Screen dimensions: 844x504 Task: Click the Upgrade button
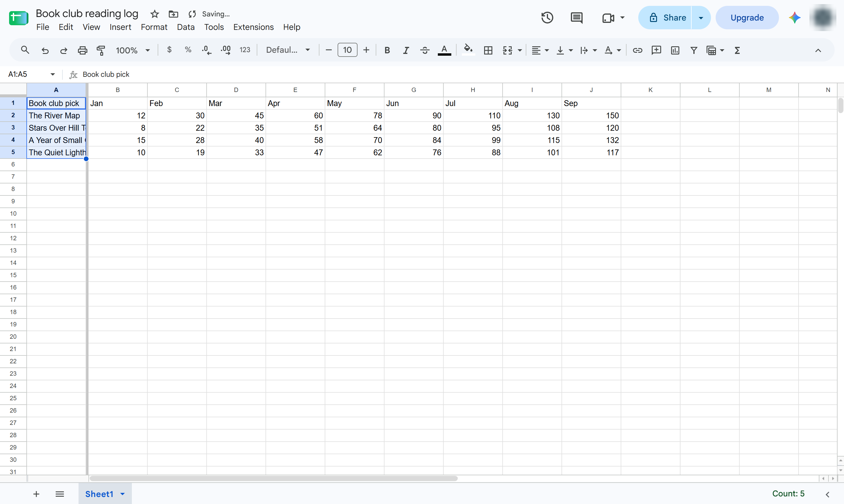coord(747,18)
